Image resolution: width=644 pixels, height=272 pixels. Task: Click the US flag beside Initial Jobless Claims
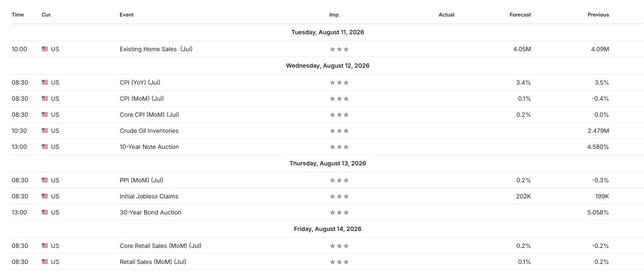coord(45,196)
